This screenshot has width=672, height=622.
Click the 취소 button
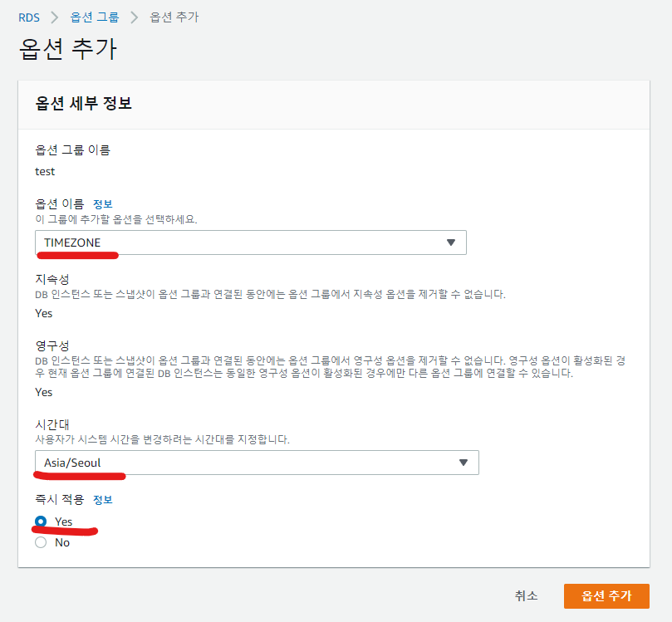526,596
